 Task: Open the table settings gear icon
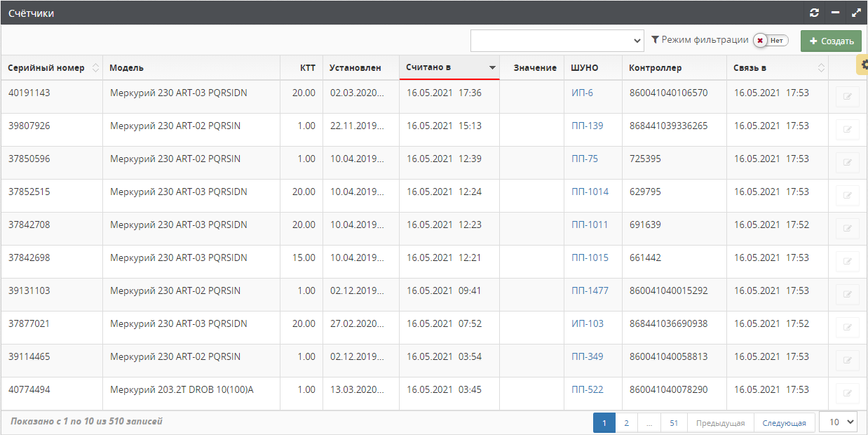pyautogui.click(x=863, y=65)
